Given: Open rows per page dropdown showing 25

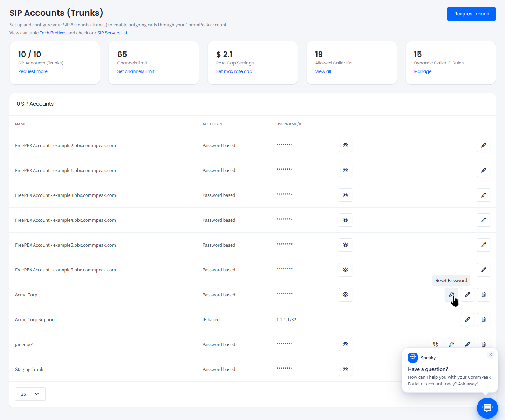Looking at the screenshot, I should pos(30,394).
